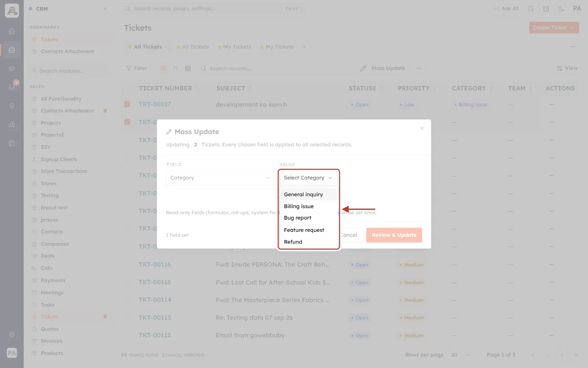This screenshot has width=588, height=368.
Task: Open more options next to Mass Update
Action: point(419,68)
